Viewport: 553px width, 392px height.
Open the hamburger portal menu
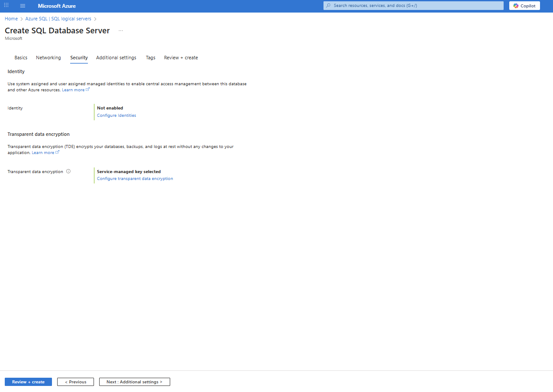(23, 6)
